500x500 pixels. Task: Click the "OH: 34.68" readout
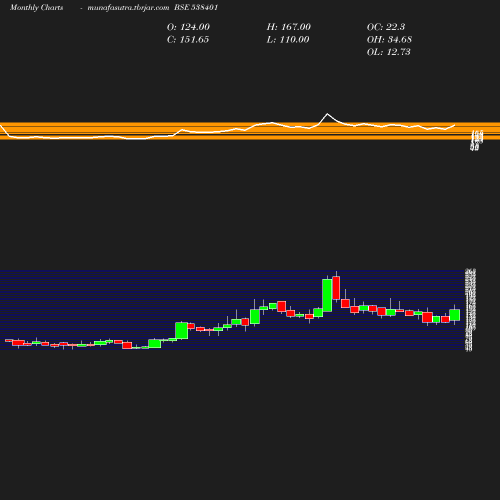389,40
